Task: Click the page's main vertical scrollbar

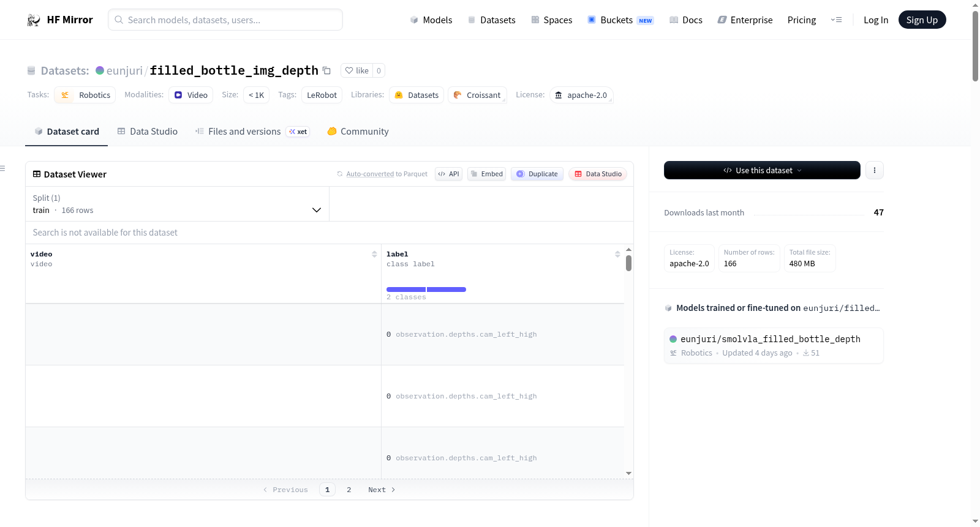Action: (975, 46)
